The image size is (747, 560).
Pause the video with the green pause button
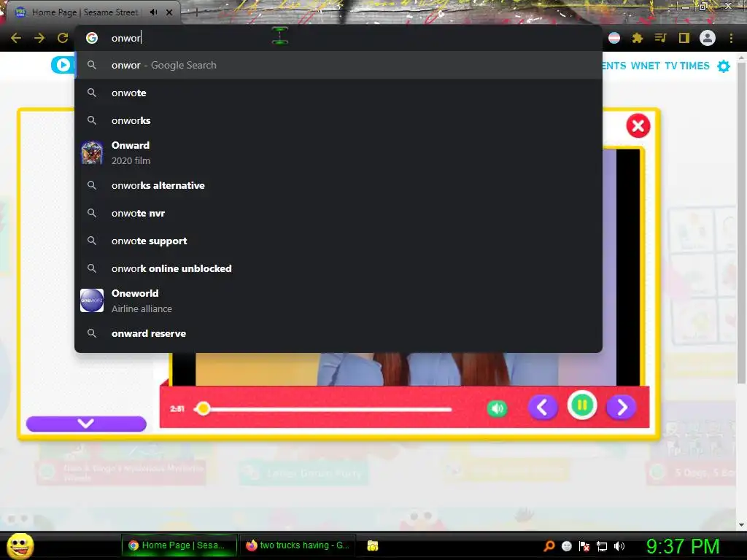click(x=581, y=405)
